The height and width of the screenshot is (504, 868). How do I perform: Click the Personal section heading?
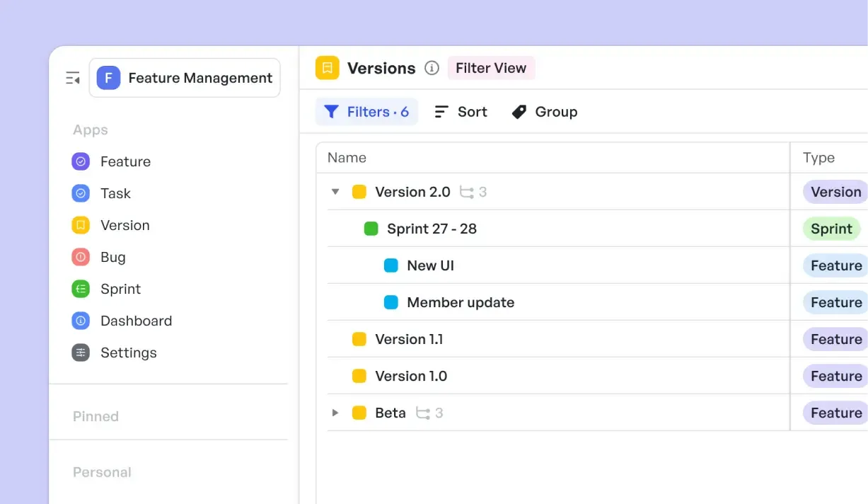click(x=102, y=472)
